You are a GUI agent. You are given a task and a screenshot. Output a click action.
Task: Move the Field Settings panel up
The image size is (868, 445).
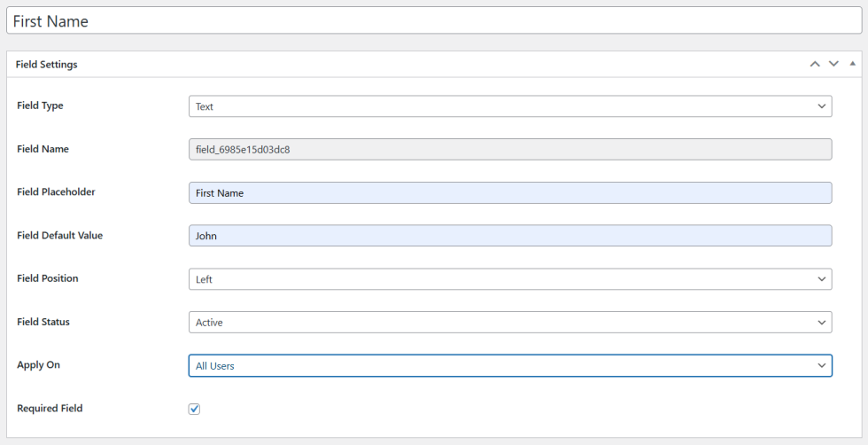tap(814, 64)
